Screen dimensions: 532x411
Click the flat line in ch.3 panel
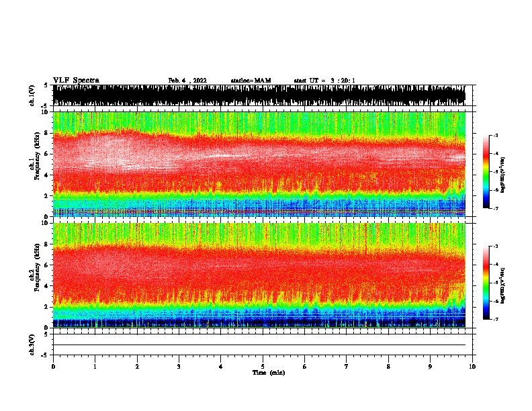click(x=259, y=345)
